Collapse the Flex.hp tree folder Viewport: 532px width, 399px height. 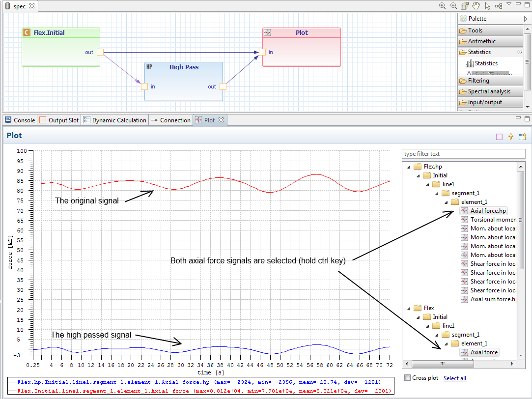[408, 167]
